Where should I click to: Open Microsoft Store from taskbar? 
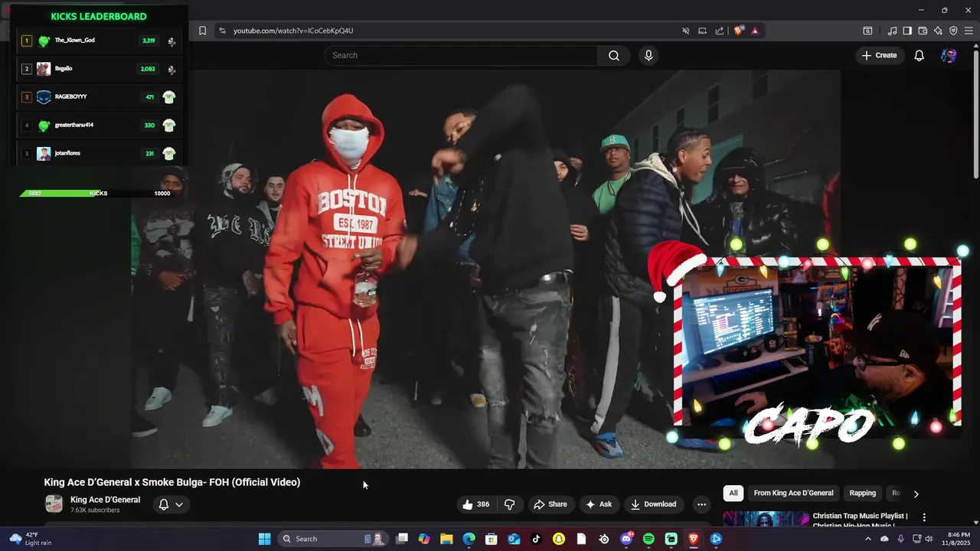pyautogui.click(x=492, y=539)
